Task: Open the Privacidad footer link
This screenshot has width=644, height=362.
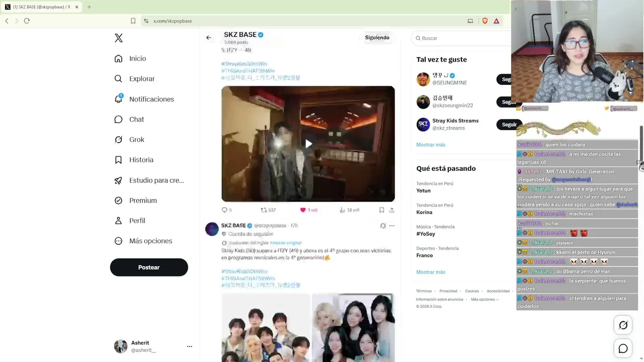Action: coord(448,291)
